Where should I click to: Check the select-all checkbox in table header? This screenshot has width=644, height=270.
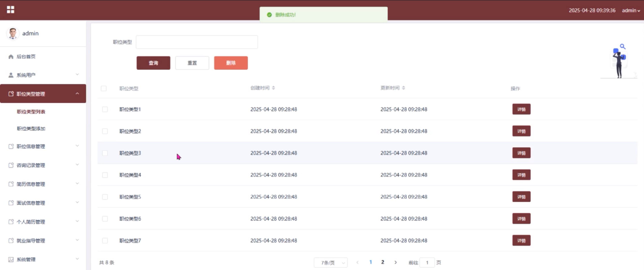tap(103, 88)
